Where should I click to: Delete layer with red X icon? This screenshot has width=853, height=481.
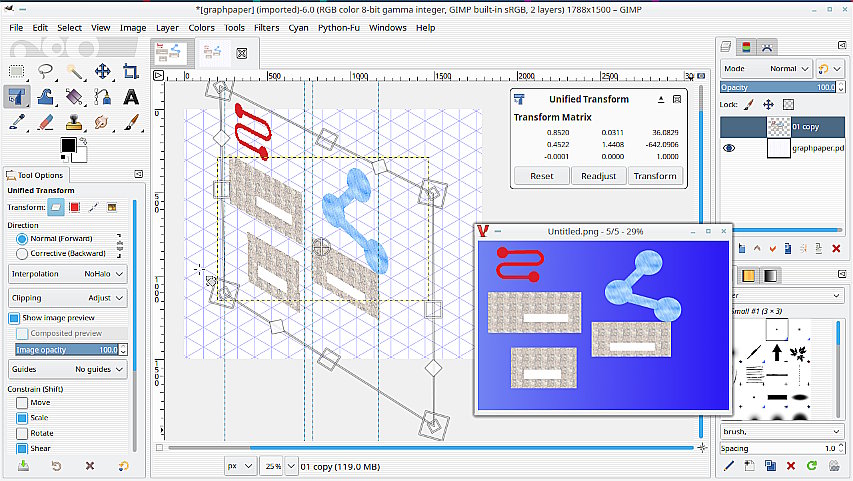click(836, 249)
